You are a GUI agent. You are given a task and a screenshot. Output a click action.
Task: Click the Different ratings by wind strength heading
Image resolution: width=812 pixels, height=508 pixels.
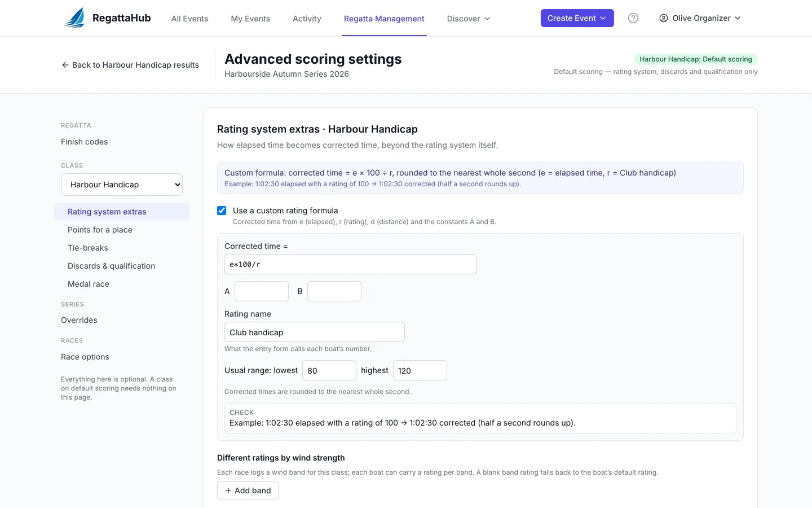281,458
